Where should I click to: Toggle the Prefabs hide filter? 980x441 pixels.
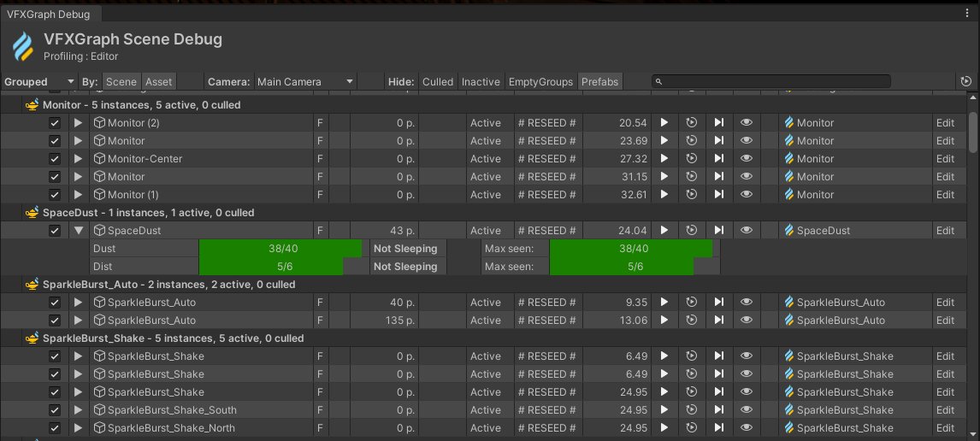(600, 82)
